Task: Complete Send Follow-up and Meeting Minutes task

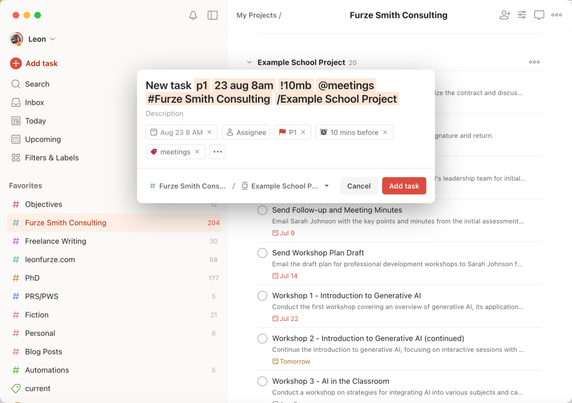Action: [262, 210]
